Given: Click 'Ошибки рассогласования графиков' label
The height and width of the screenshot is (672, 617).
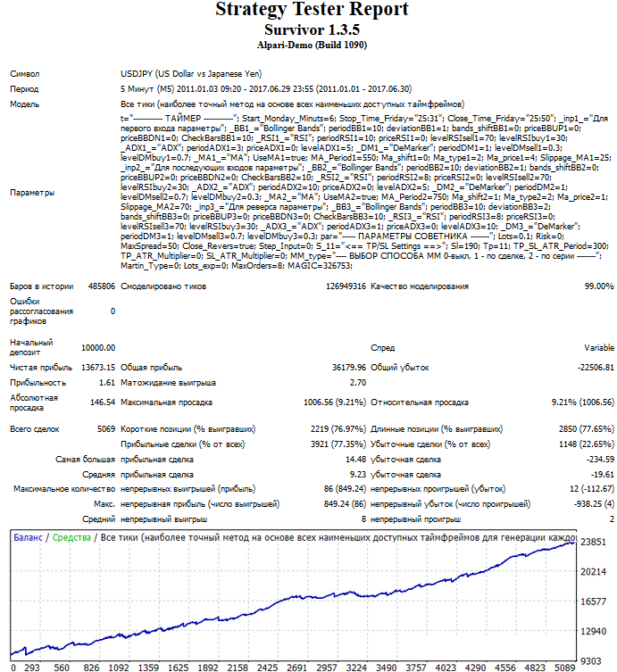Looking at the screenshot, I should 42,311.
